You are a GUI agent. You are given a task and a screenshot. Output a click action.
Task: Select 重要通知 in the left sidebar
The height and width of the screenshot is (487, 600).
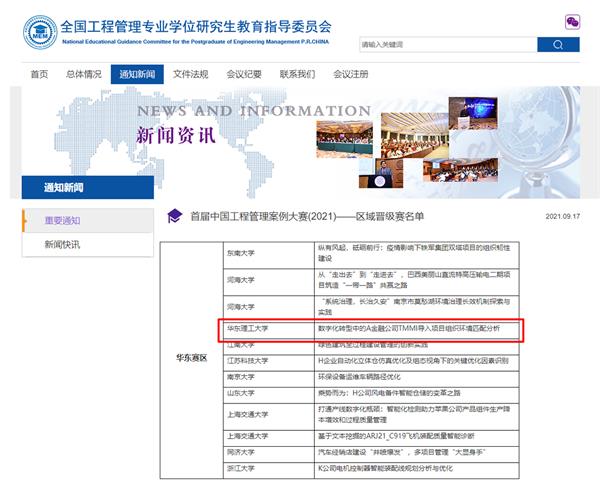(88, 220)
